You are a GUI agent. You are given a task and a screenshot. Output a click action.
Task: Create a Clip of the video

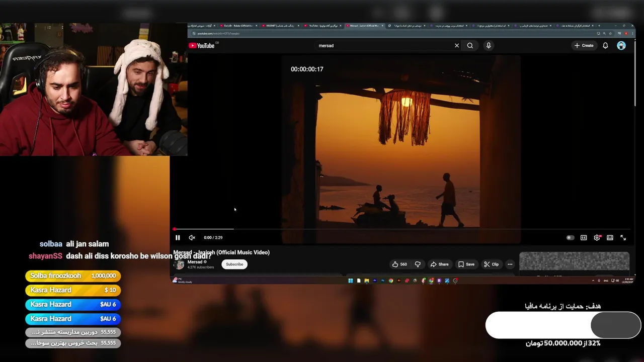(492, 264)
